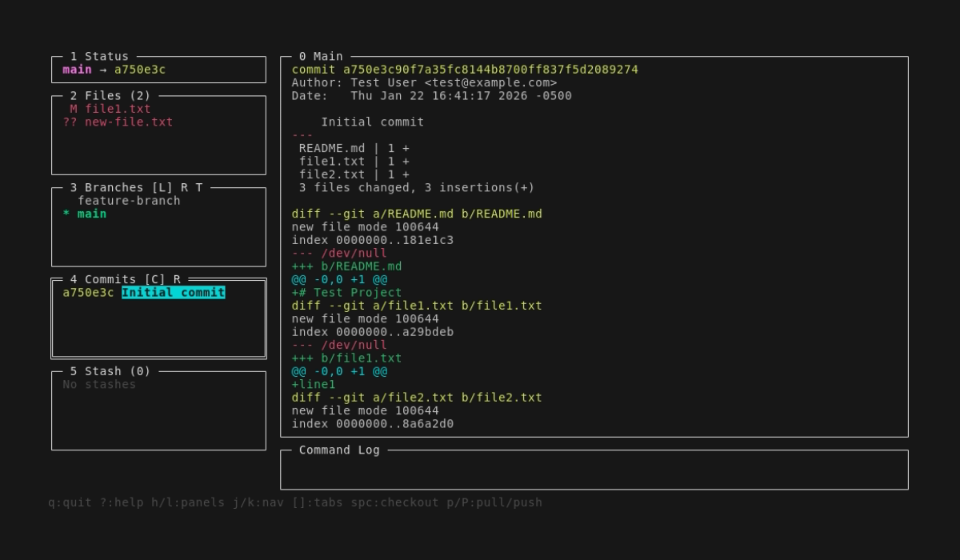The height and width of the screenshot is (560, 960).
Task: Switch to Remotes tab in Branches panel
Action: 184,188
